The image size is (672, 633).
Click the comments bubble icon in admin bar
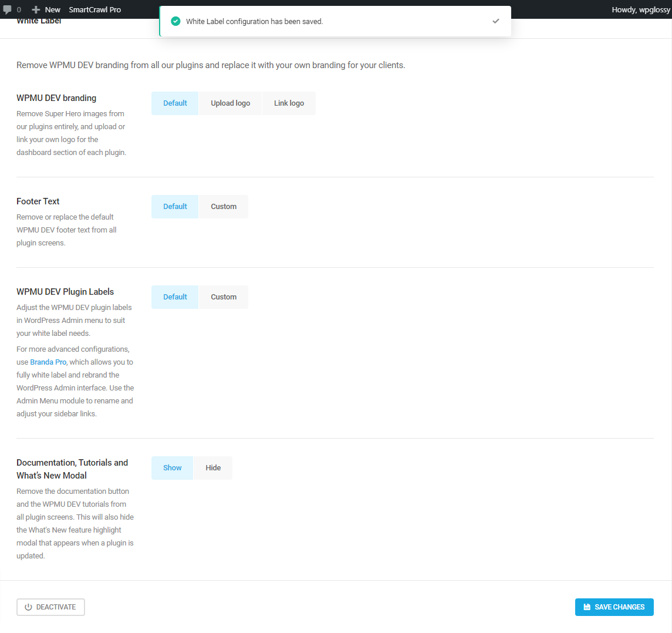(9, 9)
